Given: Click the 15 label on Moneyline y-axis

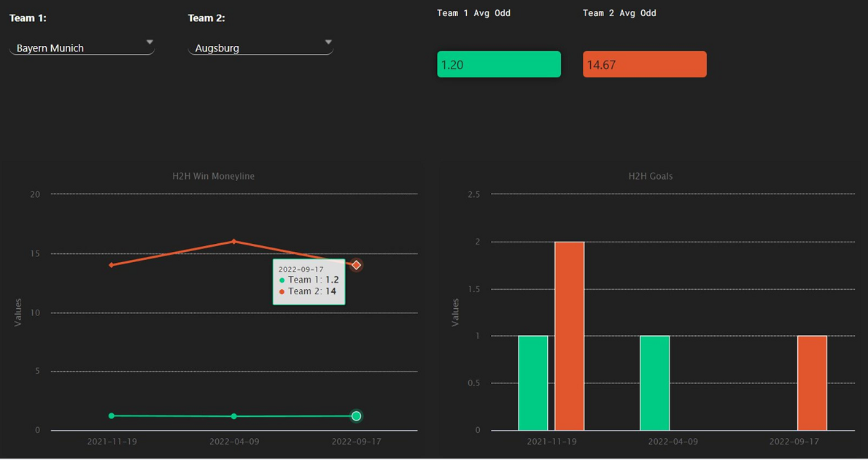Looking at the screenshot, I should (36, 254).
